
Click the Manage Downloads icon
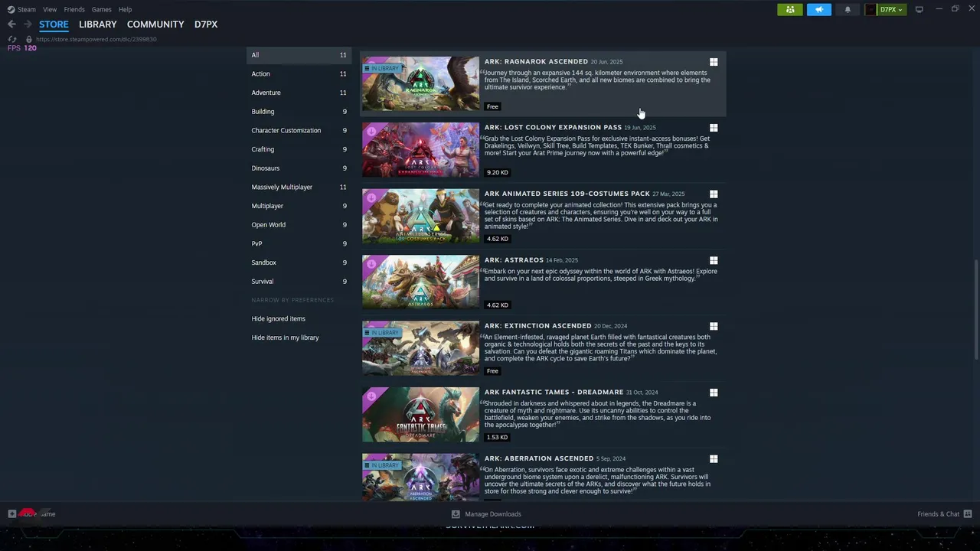click(456, 514)
